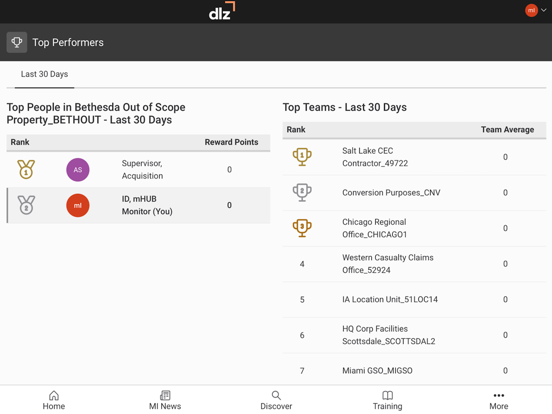The width and height of the screenshot is (552, 414).
Task: Click the red ml avatar in ranking list
Action: 78,205
